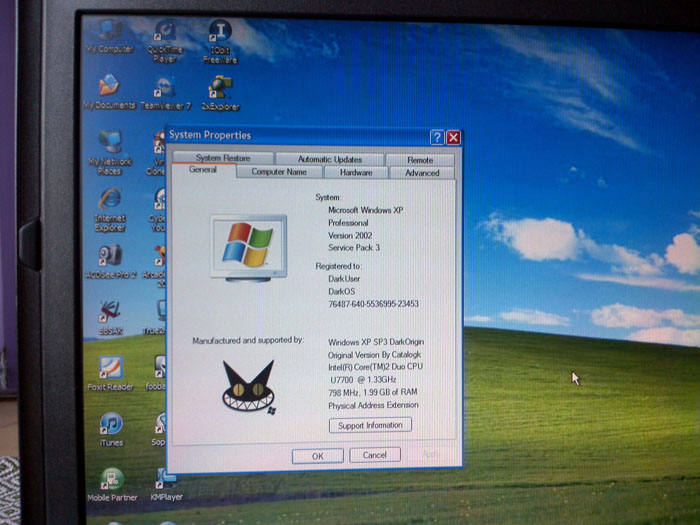700x525 pixels.
Task: Switch to the System Restore tab
Action: pyautogui.click(x=222, y=158)
